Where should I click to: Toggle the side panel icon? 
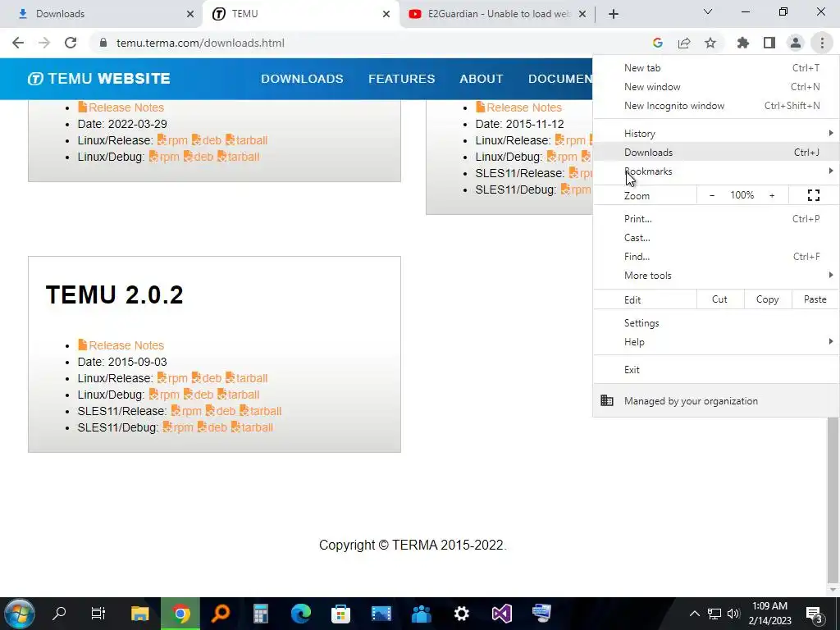[x=769, y=43]
